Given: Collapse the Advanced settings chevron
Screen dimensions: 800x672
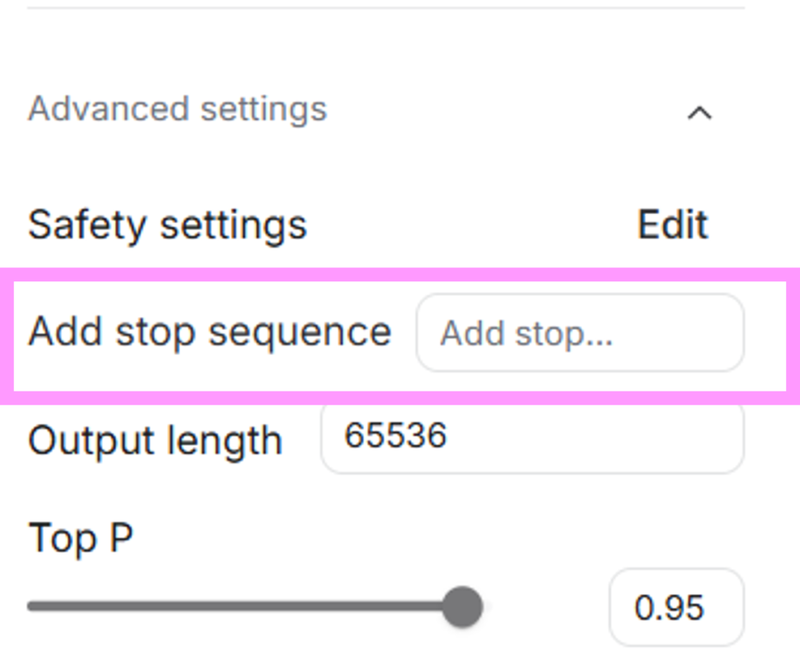Looking at the screenshot, I should 699,113.
